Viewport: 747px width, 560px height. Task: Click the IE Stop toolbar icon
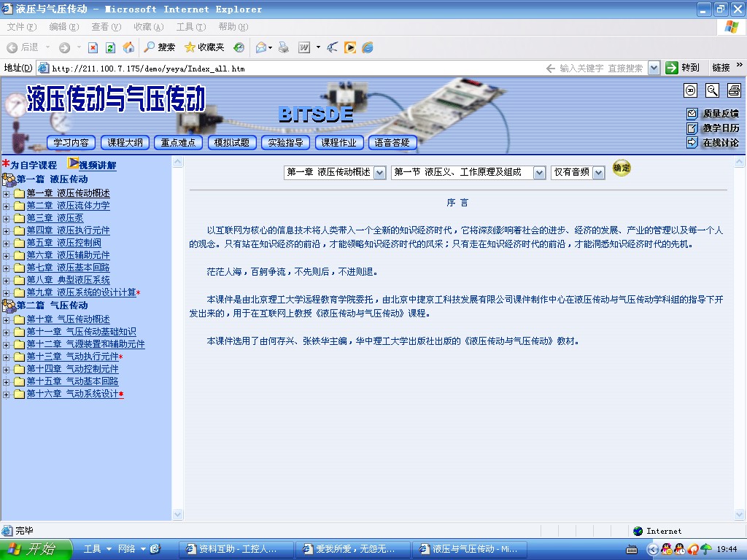point(93,47)
